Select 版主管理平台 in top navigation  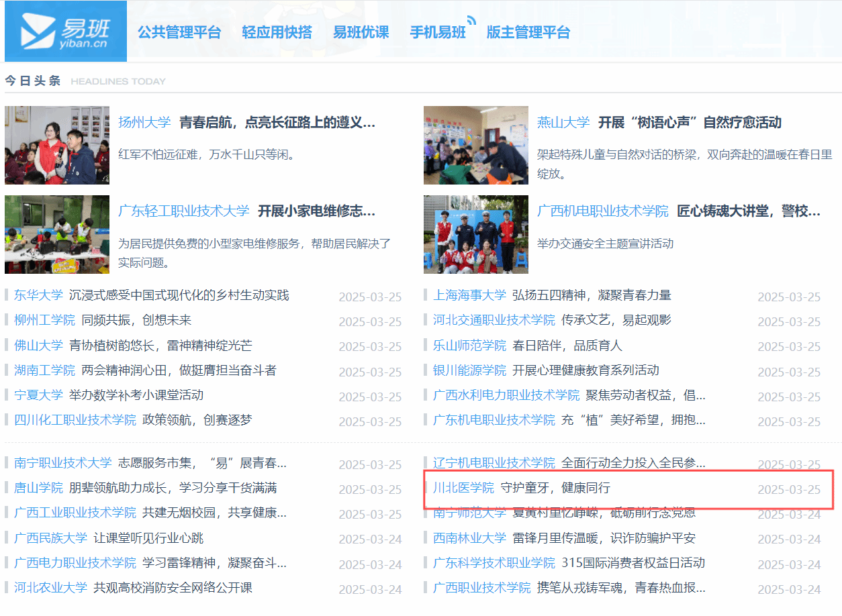(x=528, y=32)
